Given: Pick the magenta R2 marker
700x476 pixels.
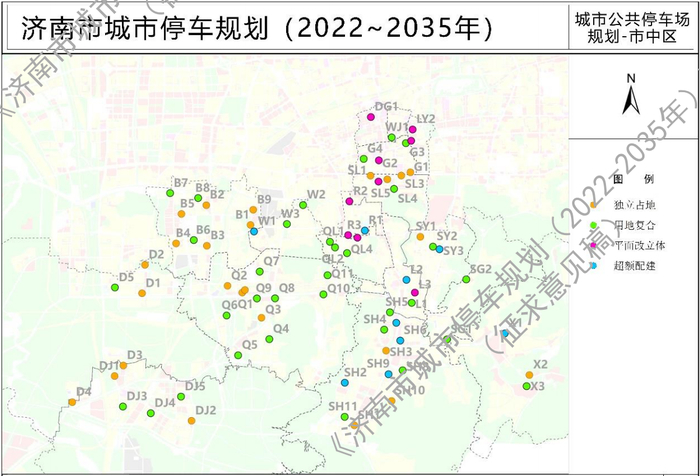Looking at the screenshot, I should pos(350,201).
